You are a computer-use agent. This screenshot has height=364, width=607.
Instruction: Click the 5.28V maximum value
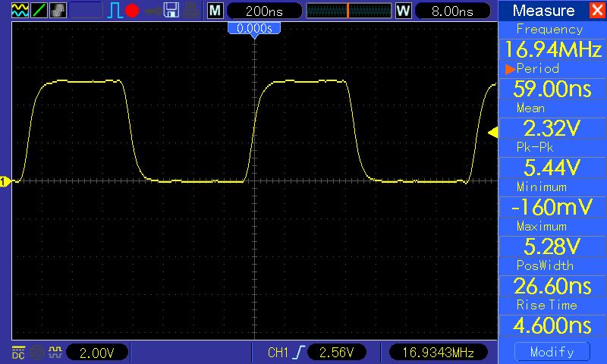pos(552,246)
